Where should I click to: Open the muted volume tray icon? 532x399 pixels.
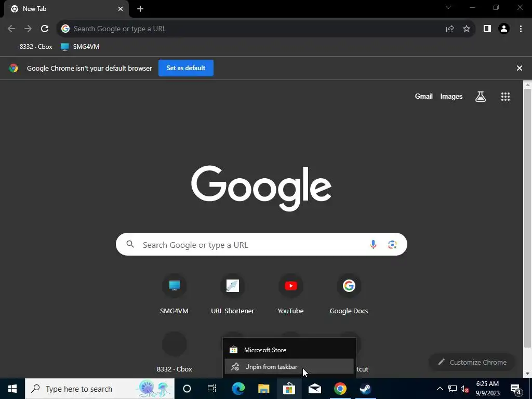tap(465, 389)
